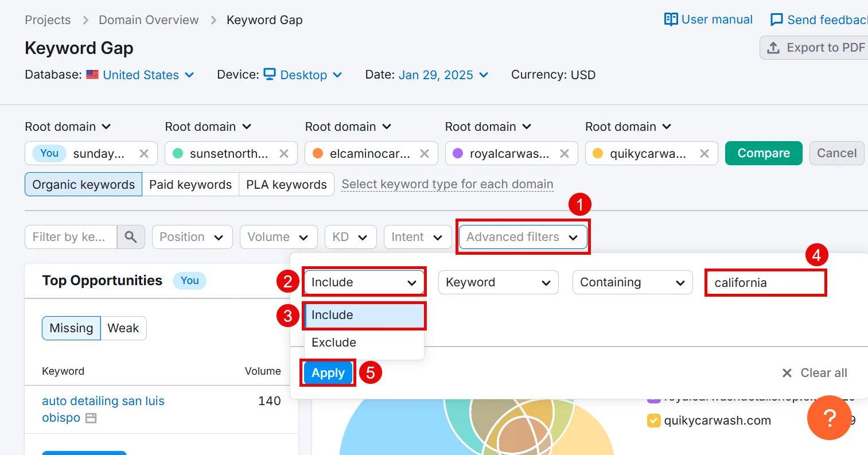Click the Cancel button
Image resolution: width=868 pixels, height=455 pixels.
836,153
